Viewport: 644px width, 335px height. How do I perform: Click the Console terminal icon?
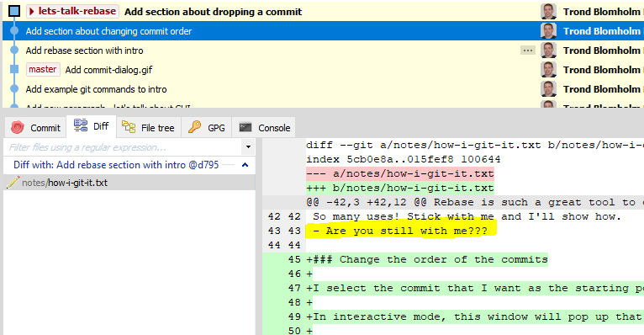[245, 127]
